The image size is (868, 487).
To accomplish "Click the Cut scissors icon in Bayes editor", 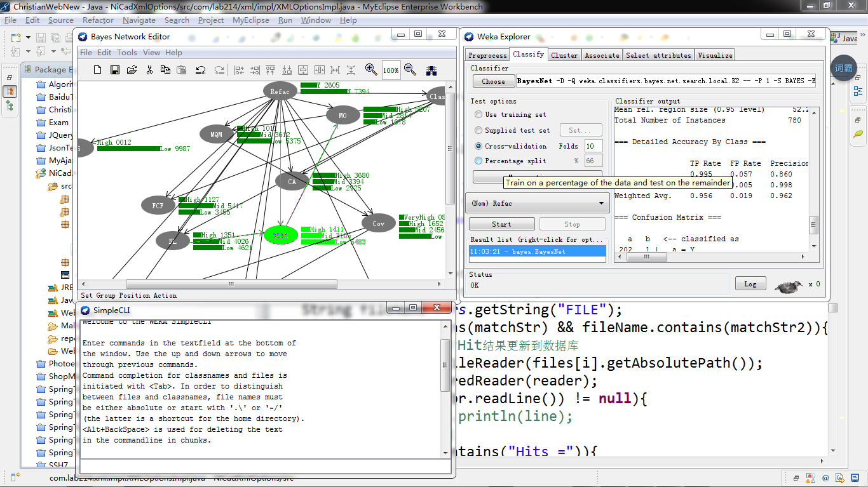I will tap(149, 70).
